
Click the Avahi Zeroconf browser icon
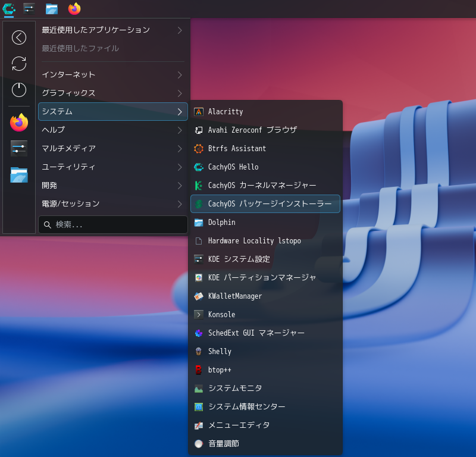[x=199, y=130]
